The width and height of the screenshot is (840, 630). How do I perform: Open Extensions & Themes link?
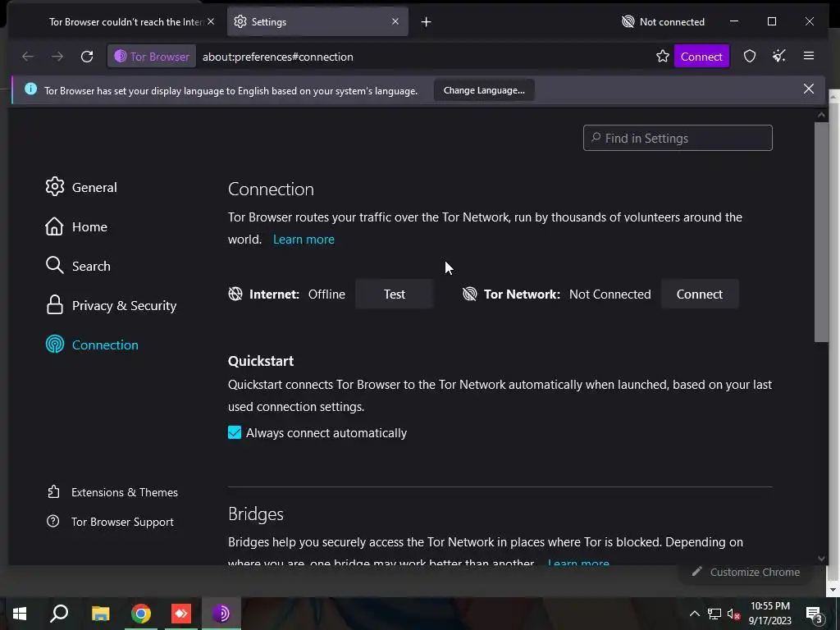coord(112,492)
